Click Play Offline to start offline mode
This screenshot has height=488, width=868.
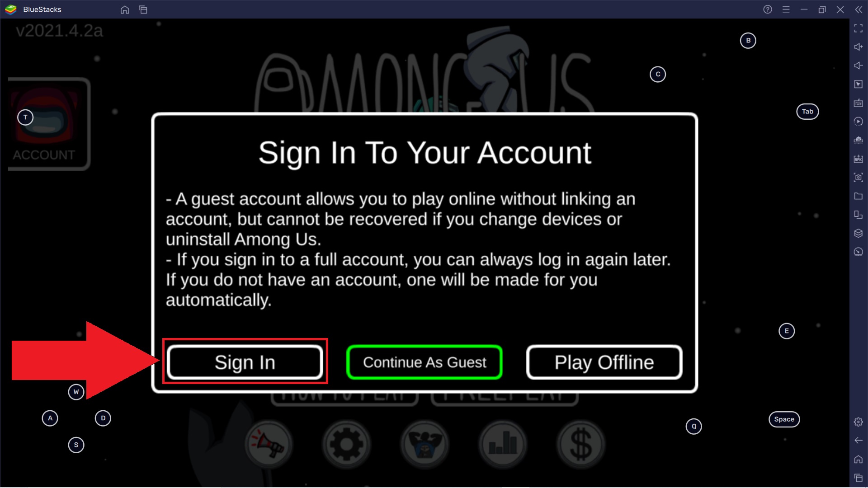pyautogui.click(x=604, y=362)
